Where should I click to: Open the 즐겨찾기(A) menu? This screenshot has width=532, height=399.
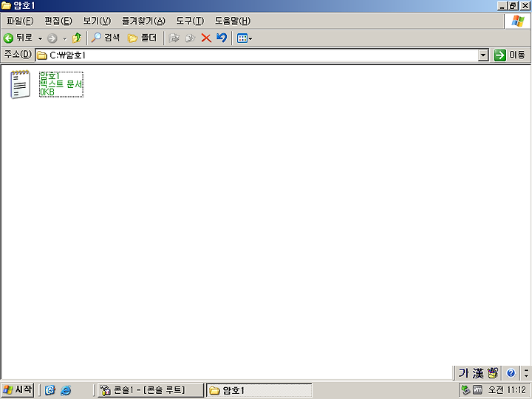coord(143,21)
